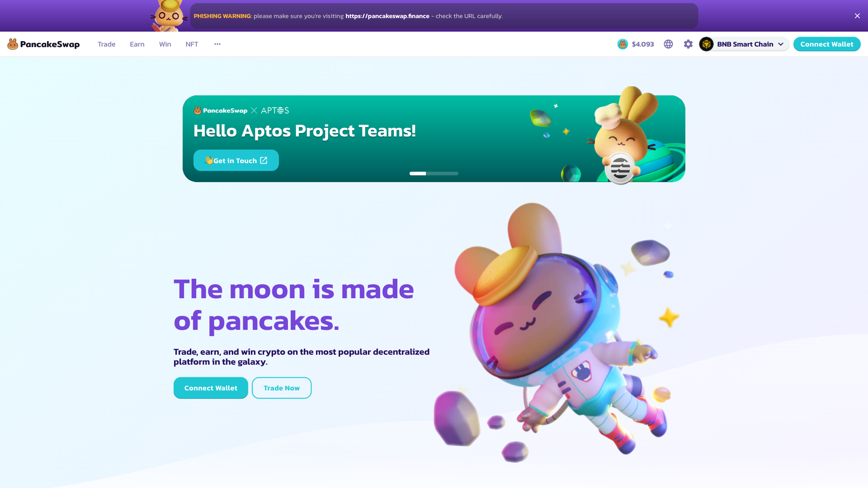Click the external link icon on Get in Touch
Image resolution: width=868 pixels, height=488 pixels.
264,160
